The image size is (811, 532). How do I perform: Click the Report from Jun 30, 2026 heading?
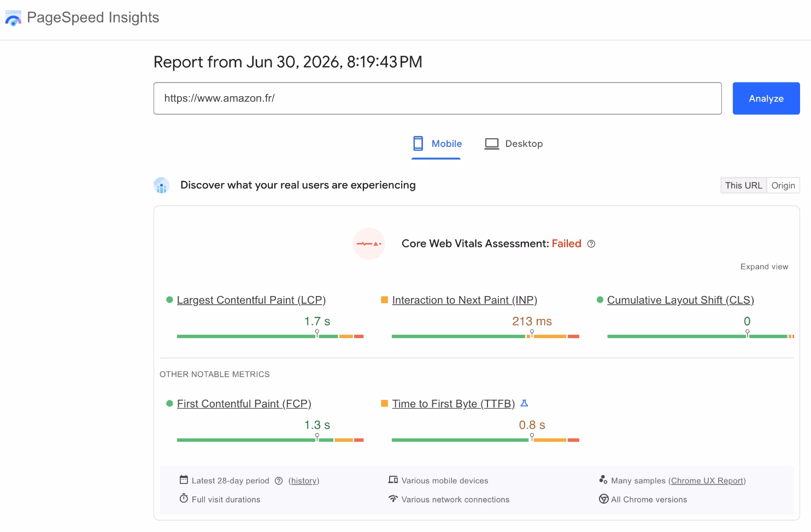[x=288, y=62]
